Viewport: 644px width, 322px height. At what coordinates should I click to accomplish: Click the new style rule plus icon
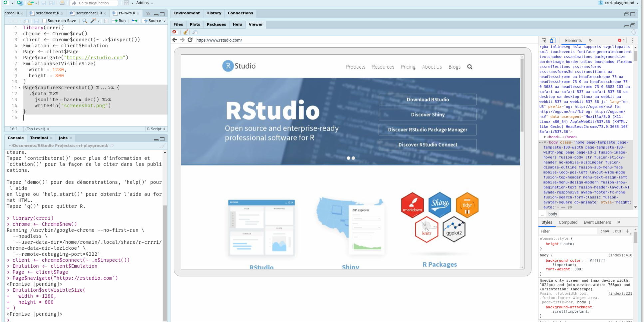click(x=628, y=231)
